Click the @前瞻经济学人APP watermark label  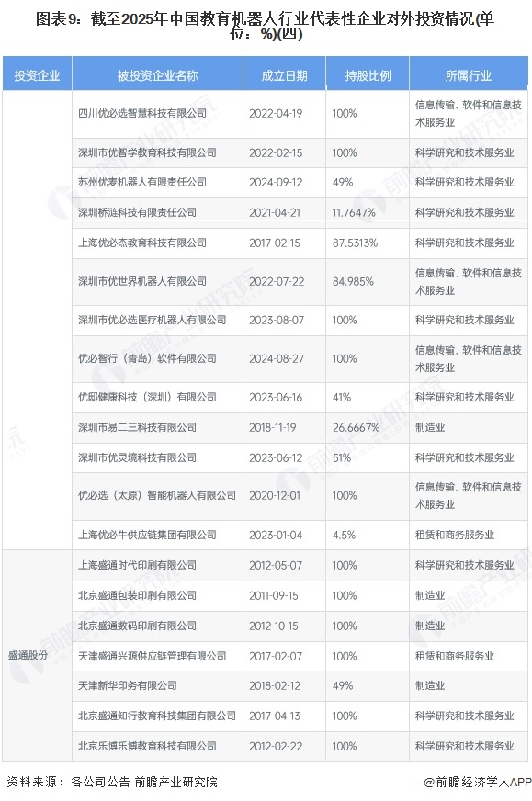478,782
